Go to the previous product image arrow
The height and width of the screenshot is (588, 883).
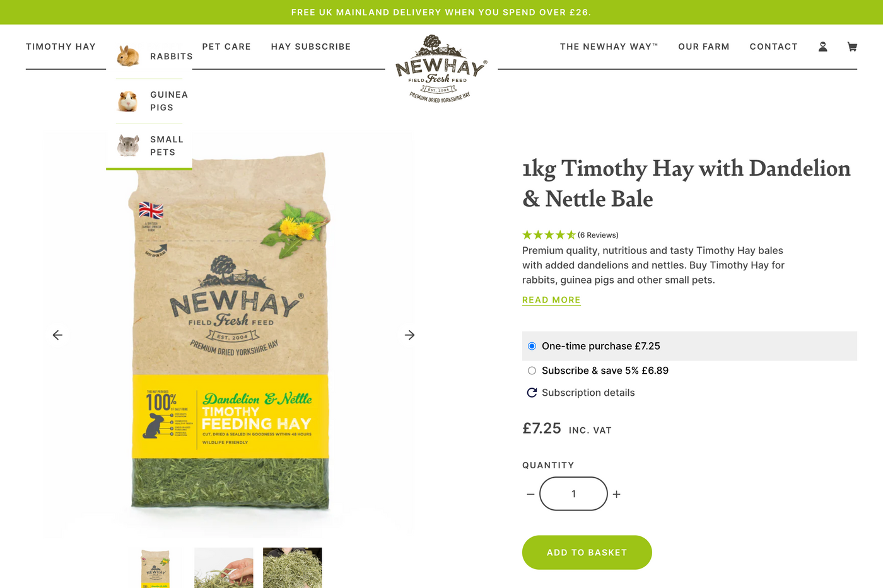coord(57,335)
